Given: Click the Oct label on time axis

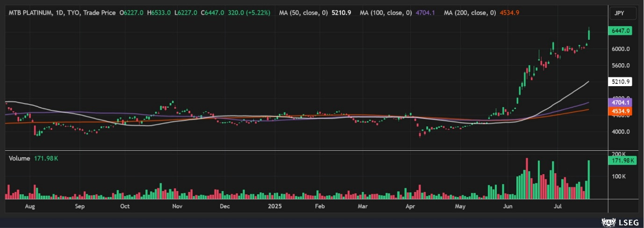Looking at the screenshot, I should point(125,206).
